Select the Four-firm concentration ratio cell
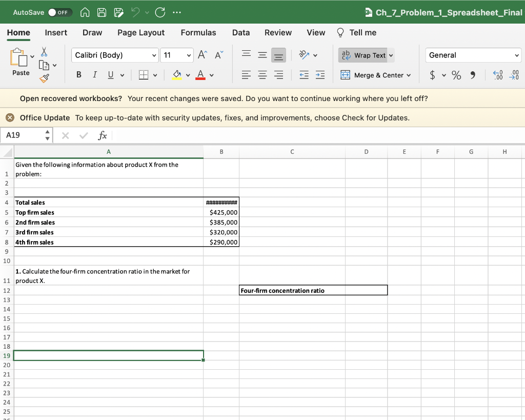 [292, 290]
